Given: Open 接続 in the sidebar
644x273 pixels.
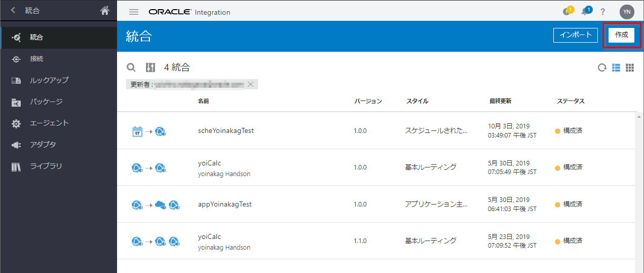Looking at the screenshot, I should (36, 59).
